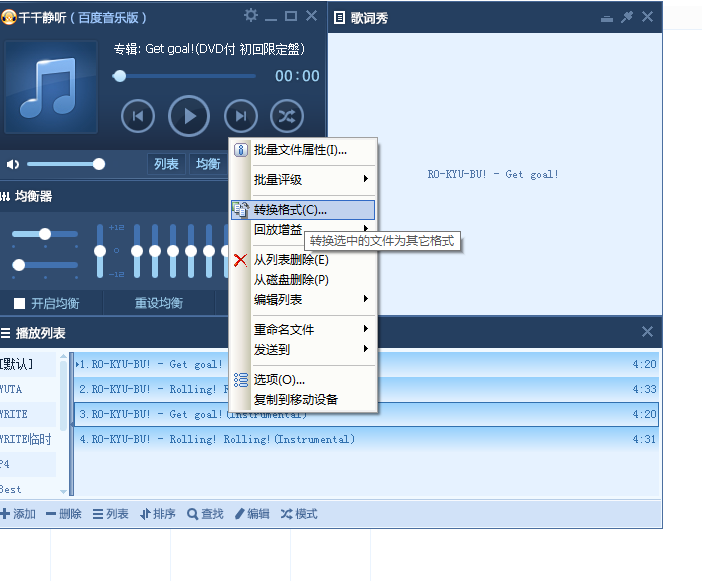Select the WRITE playlist

tap(28, 414)
